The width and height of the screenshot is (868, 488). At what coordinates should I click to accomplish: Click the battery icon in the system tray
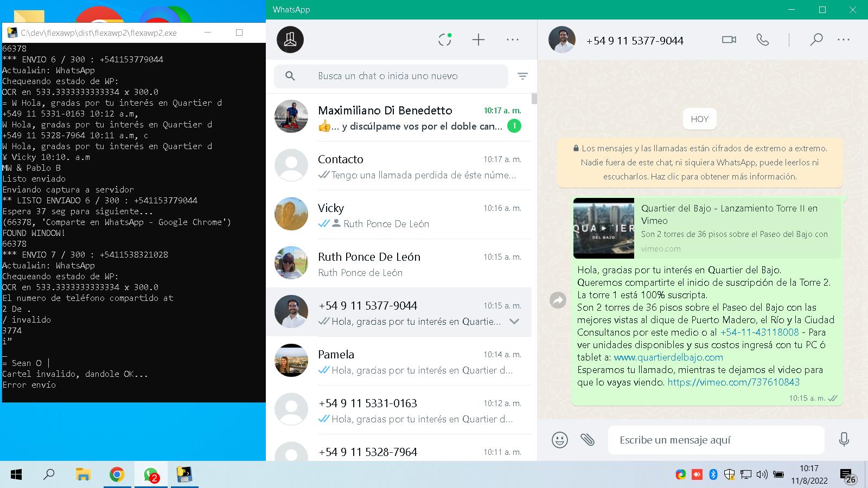pos(778,475)
